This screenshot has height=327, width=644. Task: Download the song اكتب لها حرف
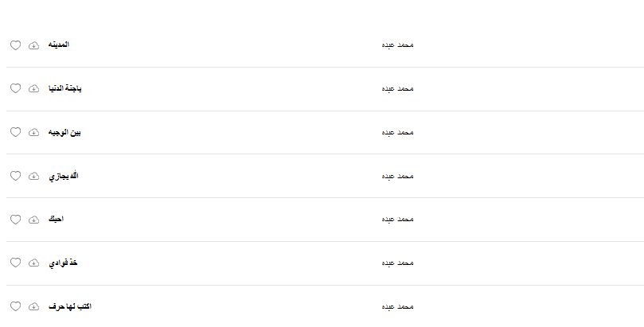click(33, 306)
